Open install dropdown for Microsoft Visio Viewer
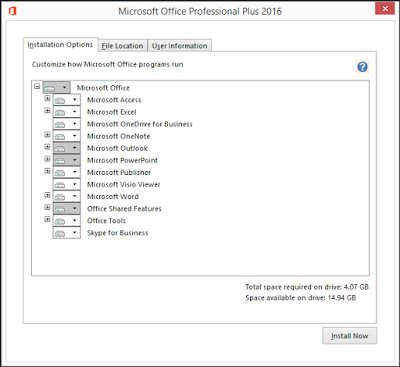Image resolution: width=400 pixels, height=367 pixels. pyautogui.click(x=67, y=184)
